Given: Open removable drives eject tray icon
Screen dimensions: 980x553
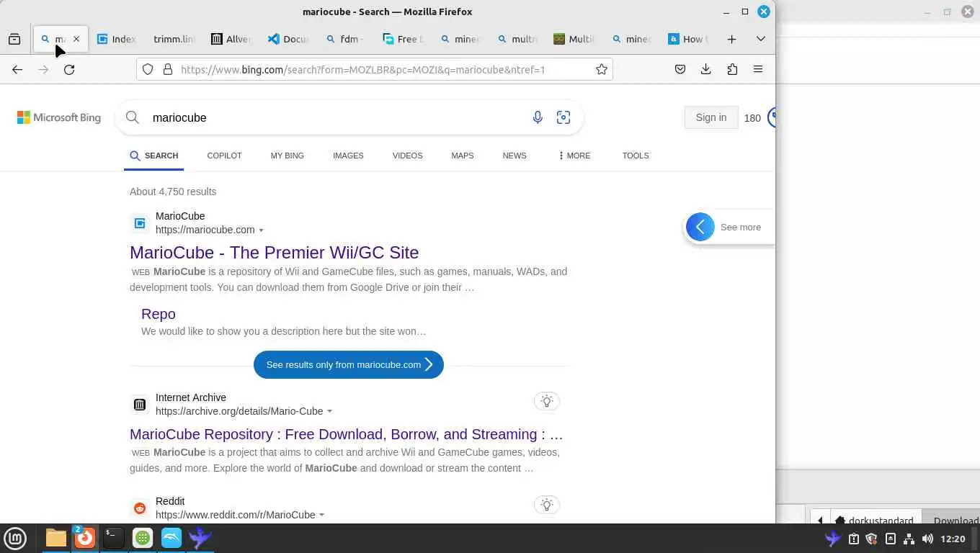Looking at the screenshot, I should pos(890,539).
